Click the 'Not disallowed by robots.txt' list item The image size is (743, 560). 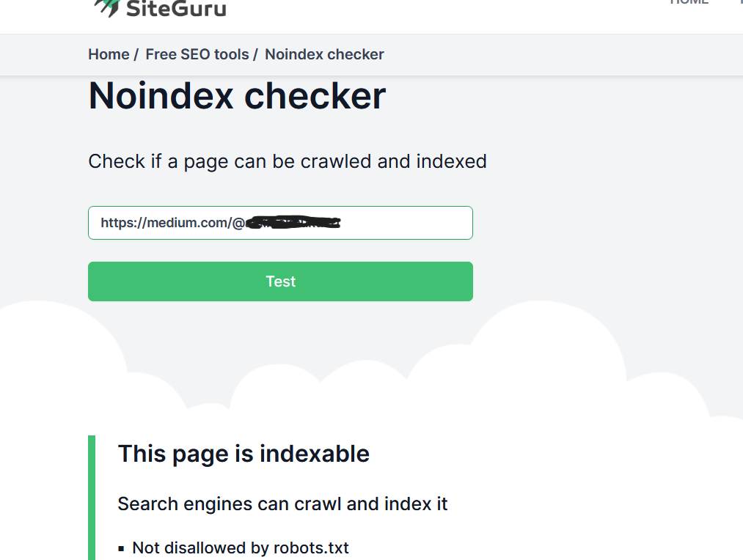click(241, 548)
